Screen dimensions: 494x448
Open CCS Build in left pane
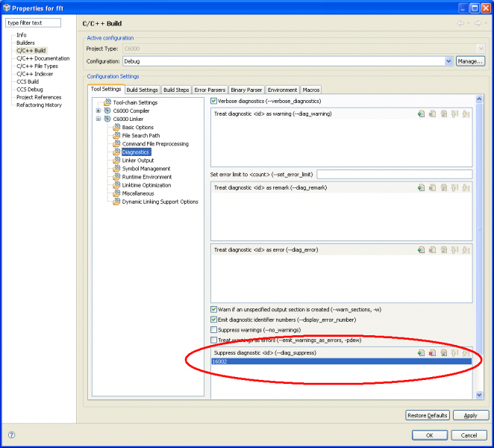(x=28, y=81)
